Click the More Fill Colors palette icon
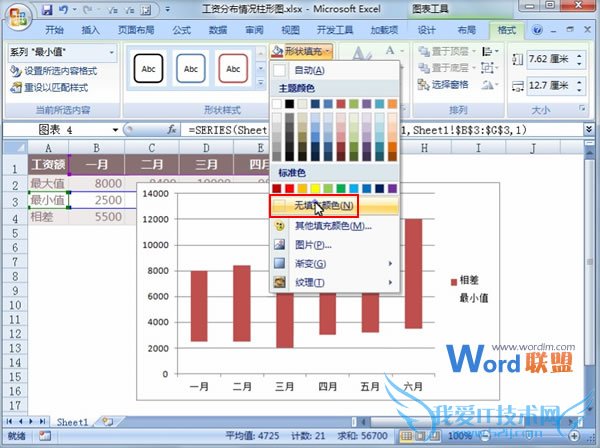600x448 pixels. coord(280,226)
